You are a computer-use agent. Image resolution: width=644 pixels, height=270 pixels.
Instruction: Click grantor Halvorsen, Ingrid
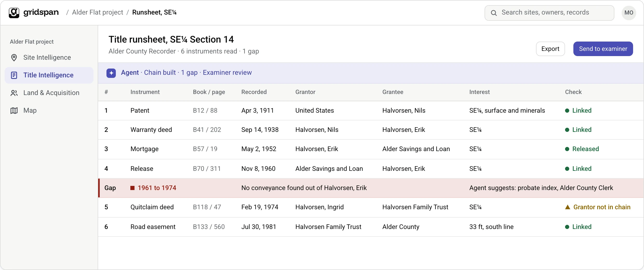tap(319, 207)
